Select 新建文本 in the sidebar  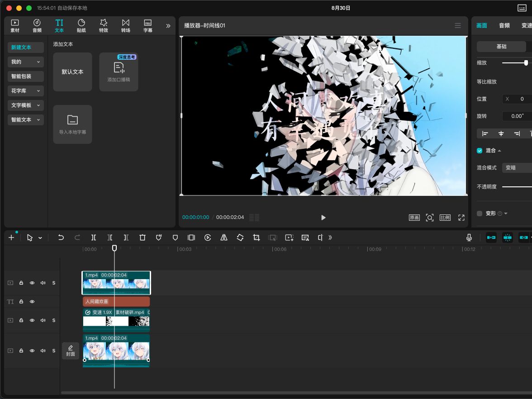tap(26, 47)
